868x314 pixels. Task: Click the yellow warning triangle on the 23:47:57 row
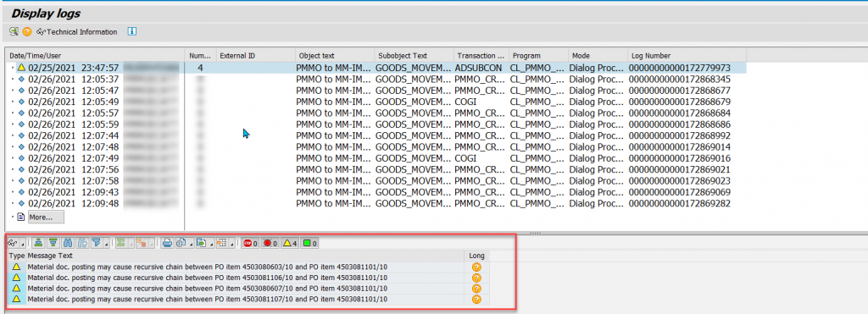pyautogui.click(x=21, y=68)
